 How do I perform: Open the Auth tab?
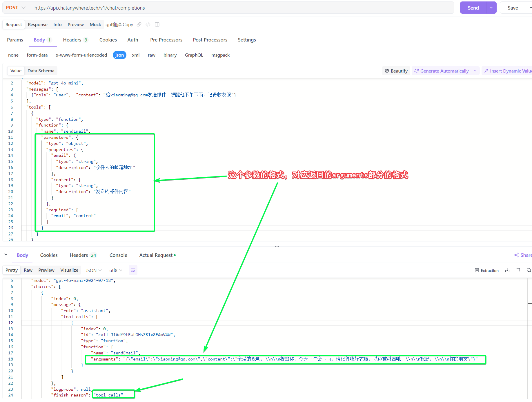click(x=133, y=40)
